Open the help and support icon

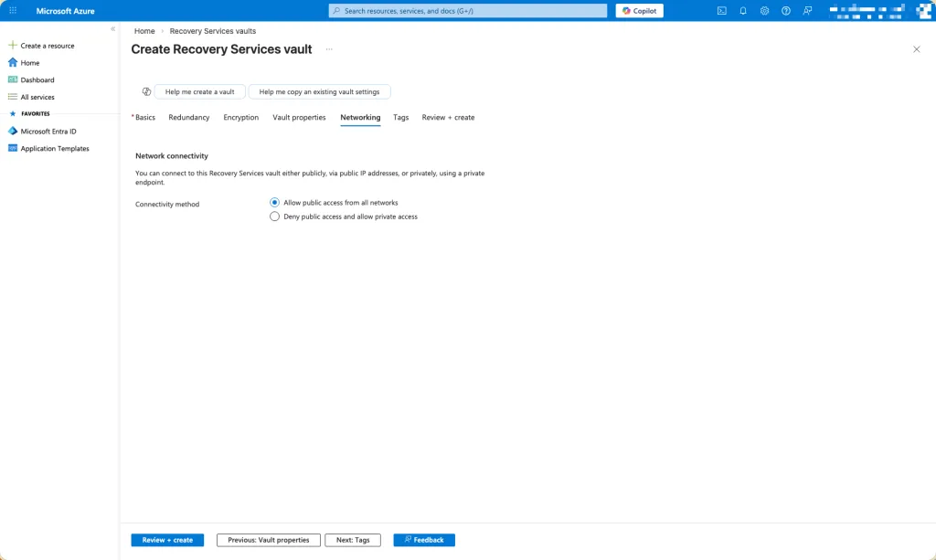tap(785, 11)
